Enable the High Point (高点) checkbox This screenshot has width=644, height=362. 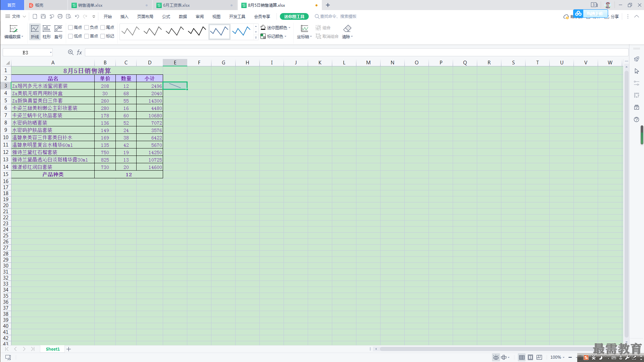coord(70,27)
